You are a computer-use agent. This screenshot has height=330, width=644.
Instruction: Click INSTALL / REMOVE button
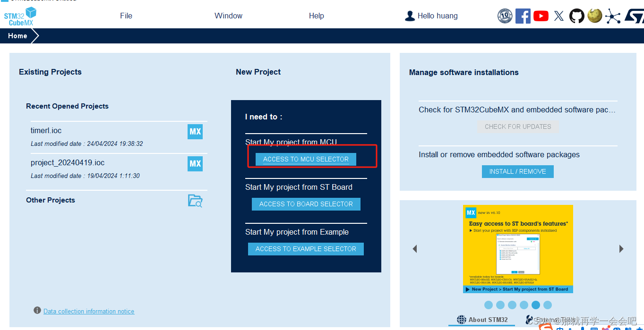pos(518,171)
